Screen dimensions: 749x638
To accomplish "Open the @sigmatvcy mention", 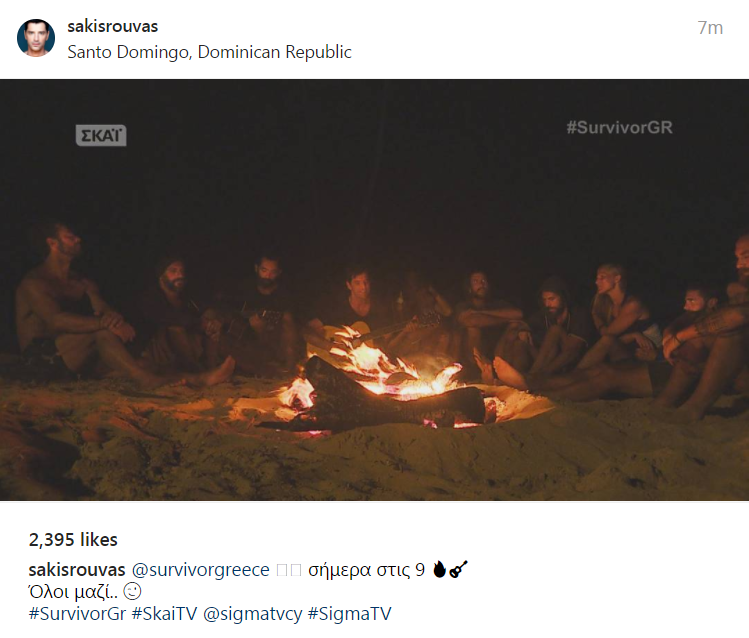I will (x=253, y=614).
